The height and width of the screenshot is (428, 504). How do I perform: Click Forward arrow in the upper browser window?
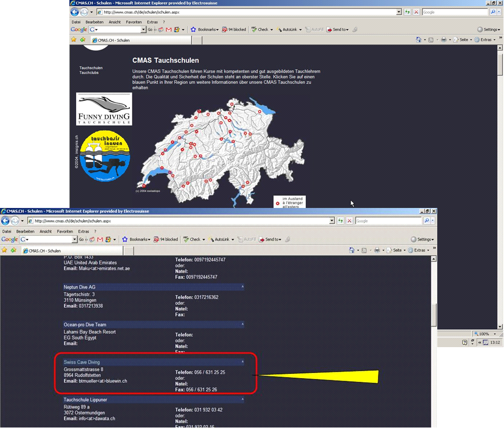pyautogui.click(x=84, y=12)
